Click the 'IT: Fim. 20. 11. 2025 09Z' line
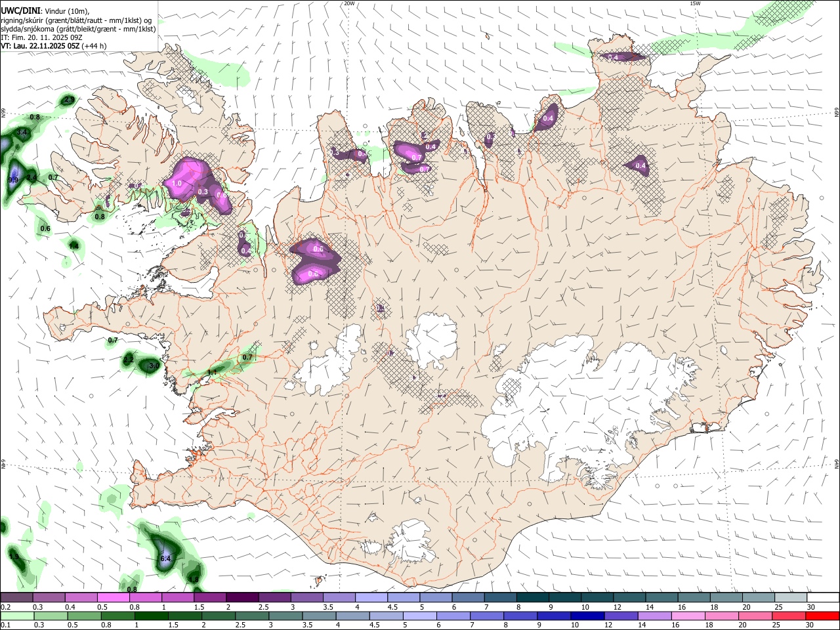840x630 pixels. [x=41, y=37]
